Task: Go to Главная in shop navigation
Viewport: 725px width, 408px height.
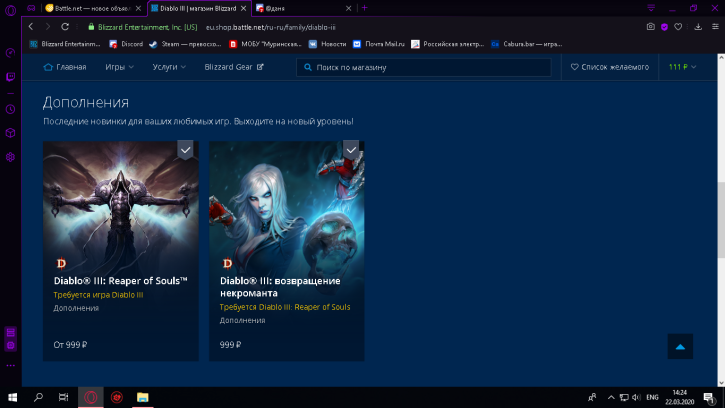Action: pyautogui.click(x=65, y=67)
